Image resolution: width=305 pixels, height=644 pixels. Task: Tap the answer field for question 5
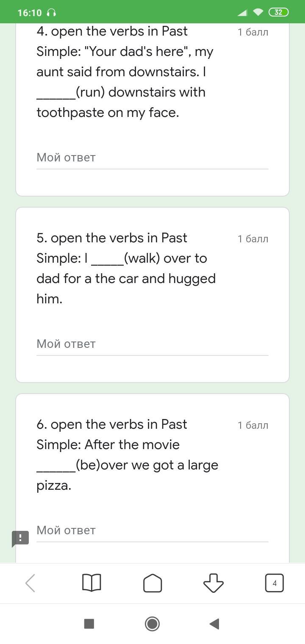(152, 344)
